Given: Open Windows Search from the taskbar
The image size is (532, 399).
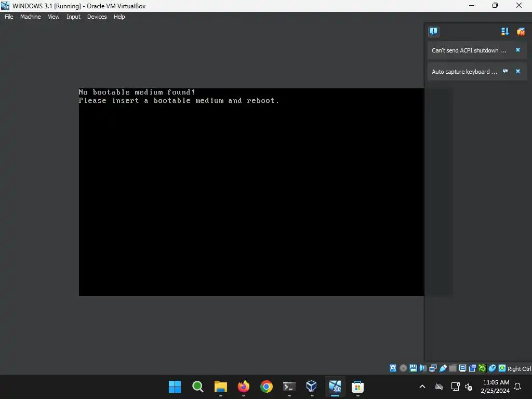Looking at the screenshot, I should [198, 387].
